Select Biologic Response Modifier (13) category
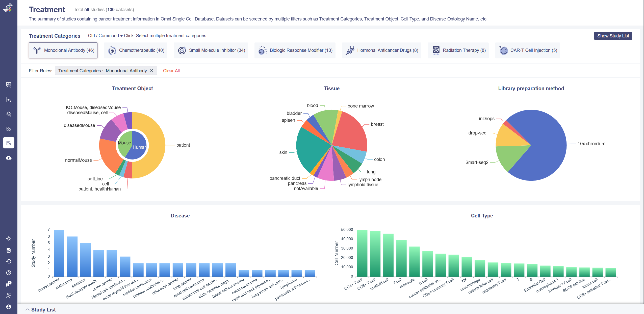This screenshot has width=644, height=314. click(295, 50)
